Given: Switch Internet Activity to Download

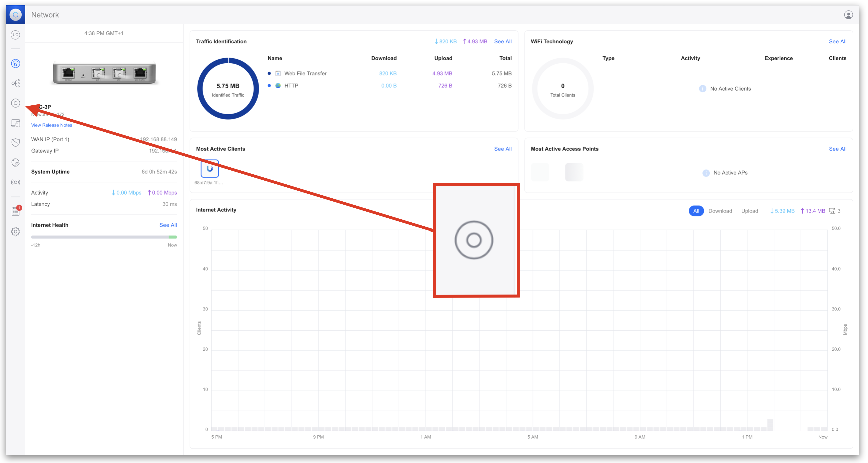Looking at the screenshot, I should tap(720, 211).
